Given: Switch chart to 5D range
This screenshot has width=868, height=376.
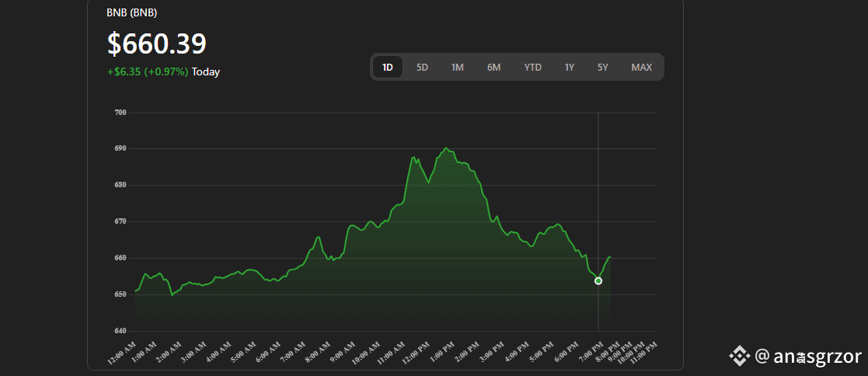Looking at the screenshot, I should (423, 67).
